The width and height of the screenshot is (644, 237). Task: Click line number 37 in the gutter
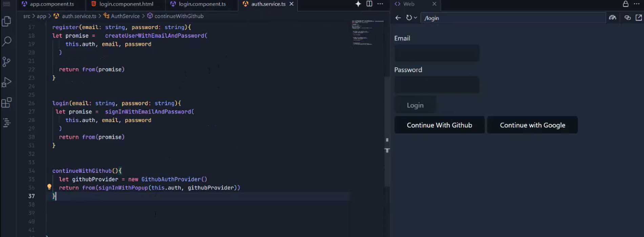coord(32,196)
